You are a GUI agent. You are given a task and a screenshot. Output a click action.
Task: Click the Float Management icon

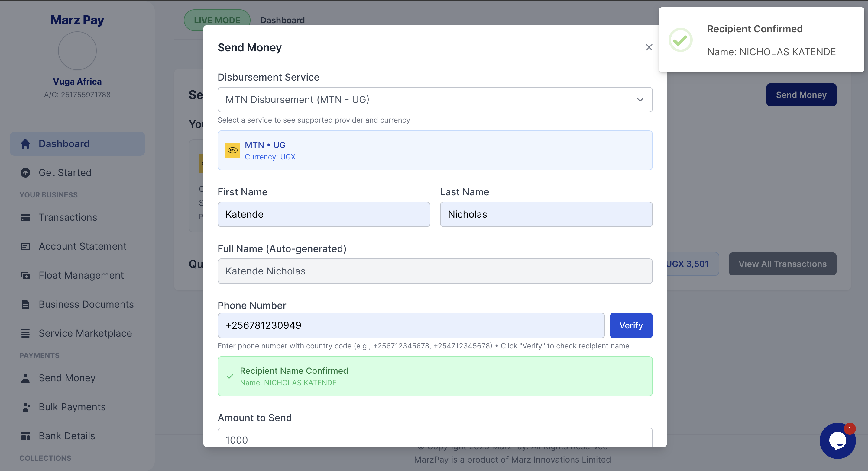click(25, 275)
